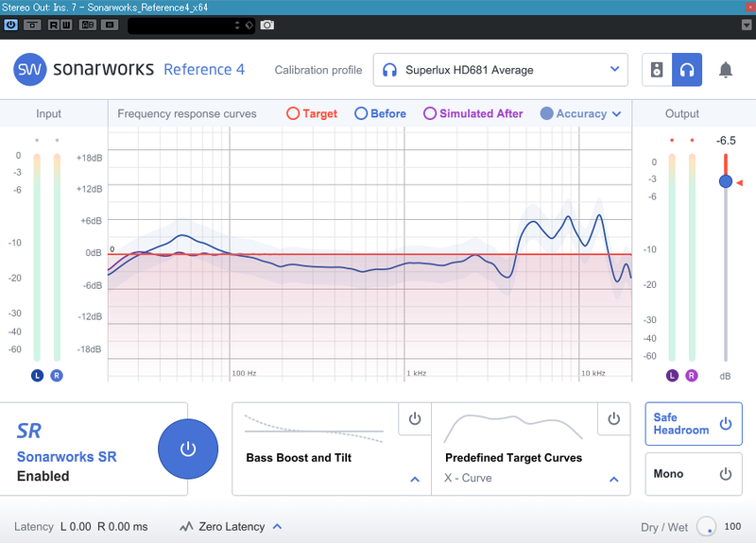Click the diamond preset management icon

(x=249, y=25)
